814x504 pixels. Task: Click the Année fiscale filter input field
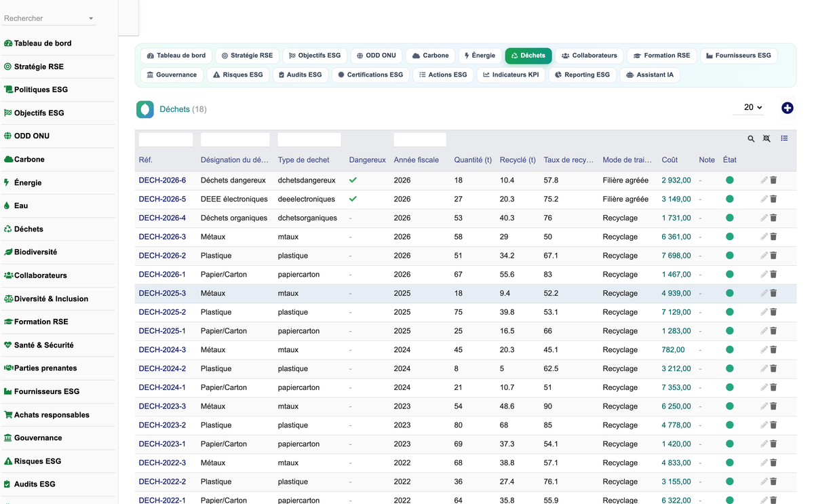tap(420, 140)
